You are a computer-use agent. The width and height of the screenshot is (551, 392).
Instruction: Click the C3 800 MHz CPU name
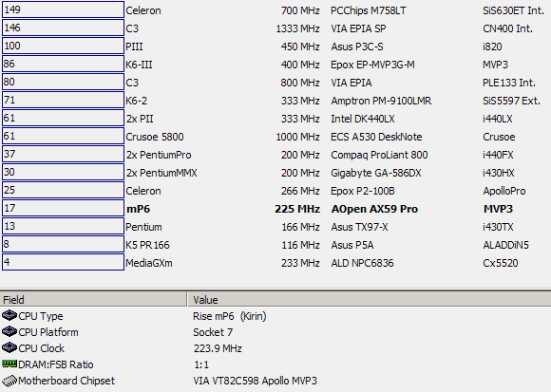132,83
